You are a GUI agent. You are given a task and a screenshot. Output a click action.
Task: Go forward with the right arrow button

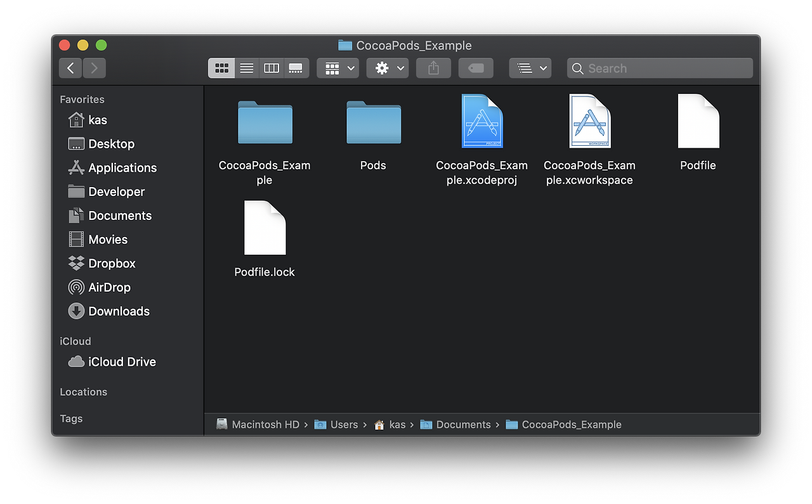pyautogui.click(x=95, y=68)
